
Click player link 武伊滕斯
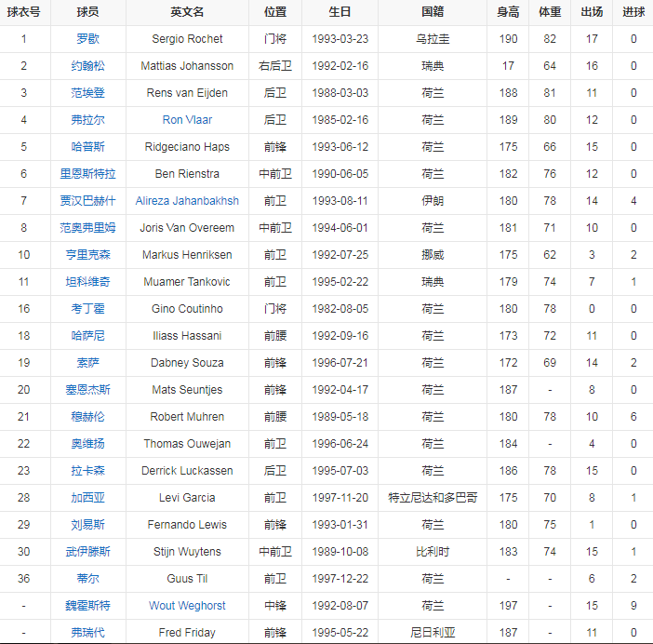[87, 552]
